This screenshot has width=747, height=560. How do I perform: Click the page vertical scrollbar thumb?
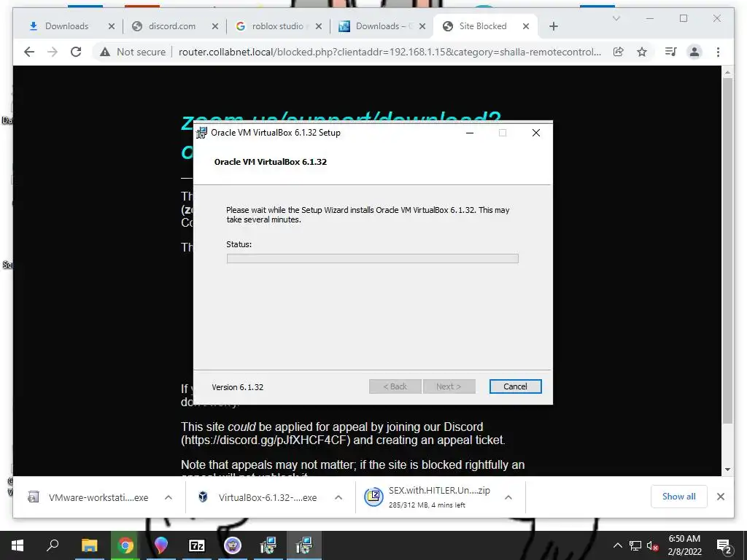pyautogui.click(x=727, y=250)
